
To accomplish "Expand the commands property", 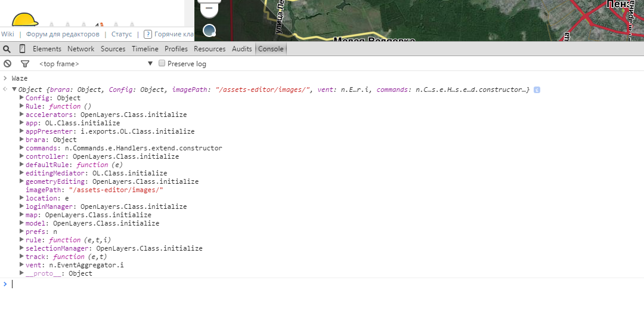I will (22, 148).
